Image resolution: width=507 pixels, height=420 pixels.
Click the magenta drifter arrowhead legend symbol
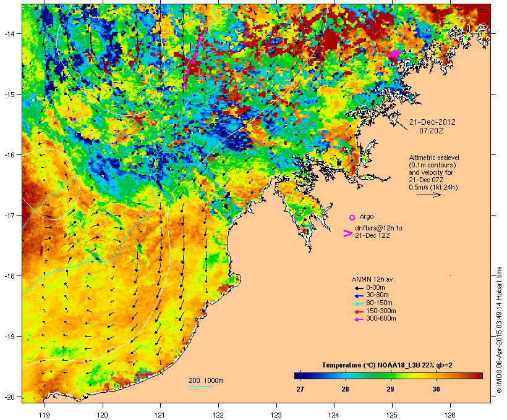point(347,233)
